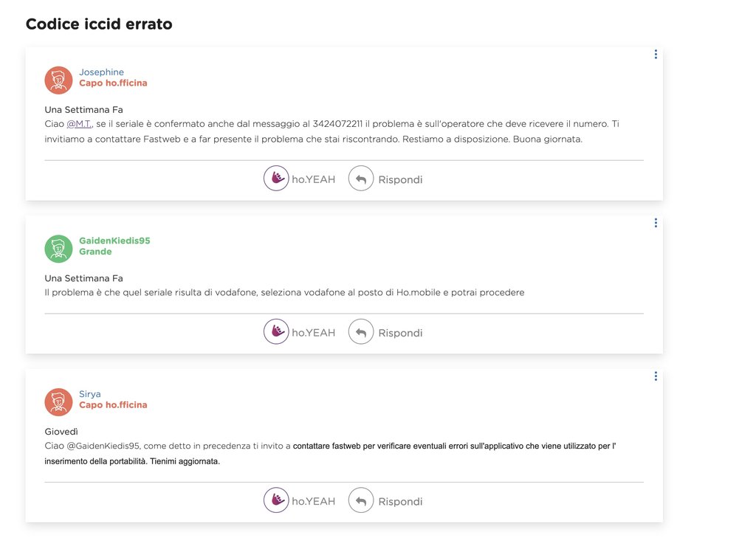Click GaidenKiedis95's green avatar
756x538 pixels.
(x=58, y=249)
